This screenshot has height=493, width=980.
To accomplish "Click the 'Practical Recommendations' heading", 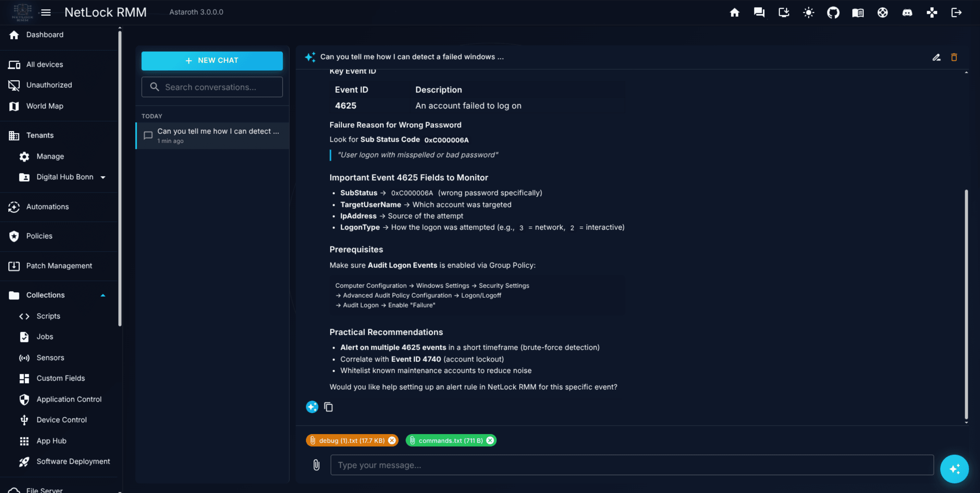I will [386, 332].
